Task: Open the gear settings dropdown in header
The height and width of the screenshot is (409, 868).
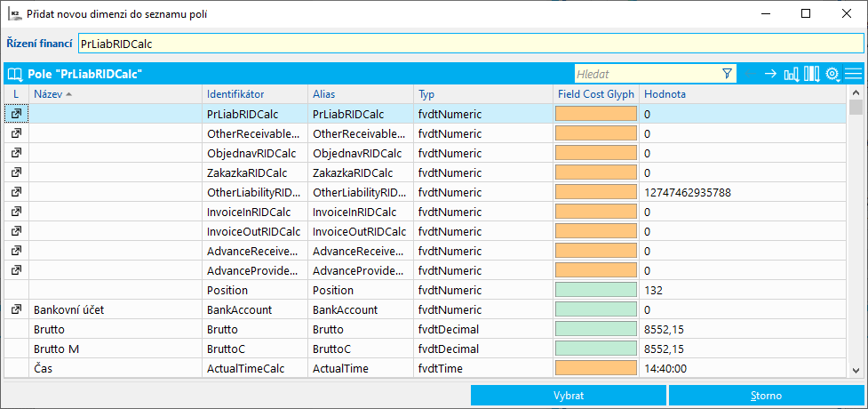Action: pos(832,74)
